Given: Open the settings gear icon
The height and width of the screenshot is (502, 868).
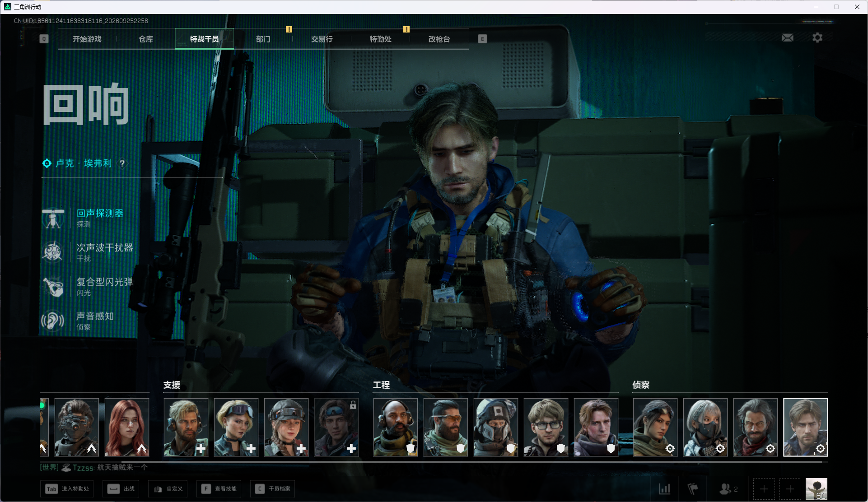Looking at the screenshot, I should (817, 38).
